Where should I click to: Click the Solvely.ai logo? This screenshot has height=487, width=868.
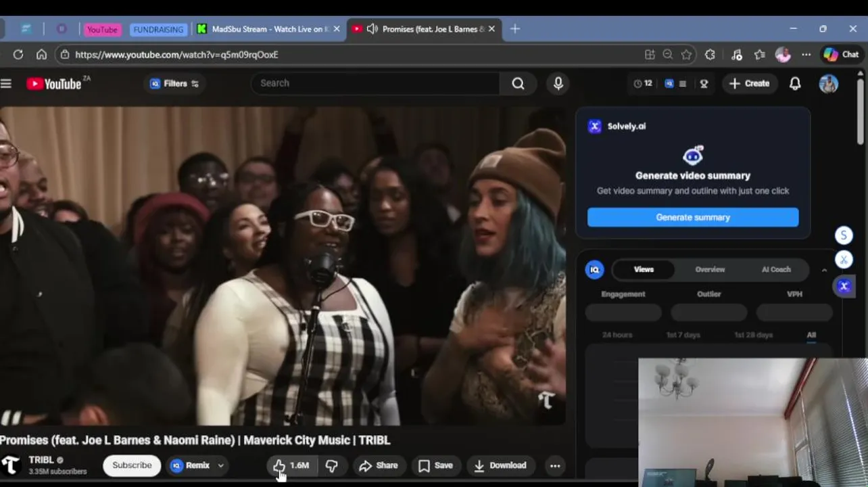click(594, 126)
